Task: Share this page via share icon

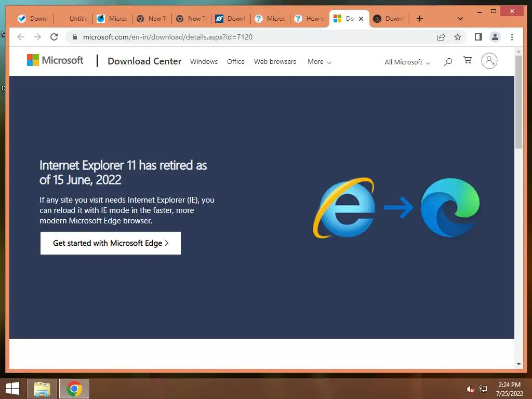Action: coord(441,37)
